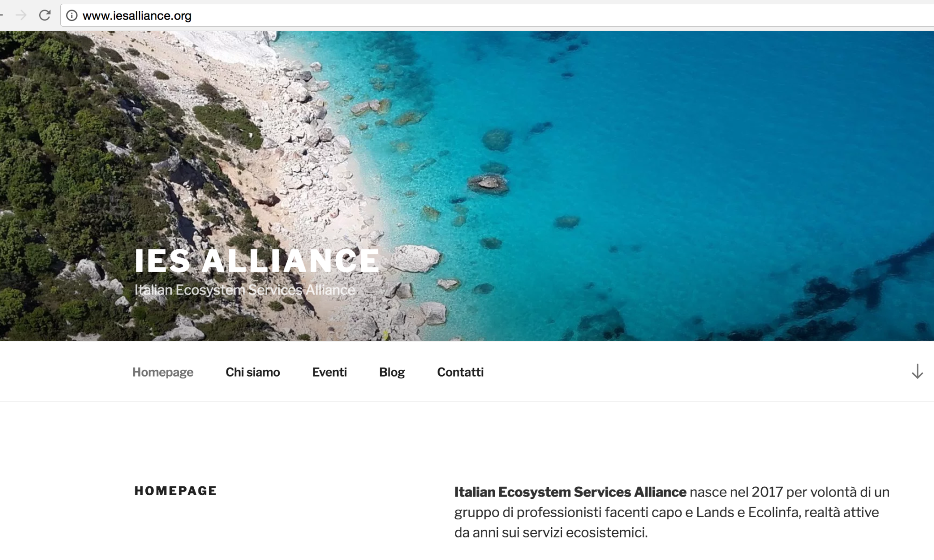Click the browser back arrow
The height and width of the screenshot is (560, 934).
1,15
